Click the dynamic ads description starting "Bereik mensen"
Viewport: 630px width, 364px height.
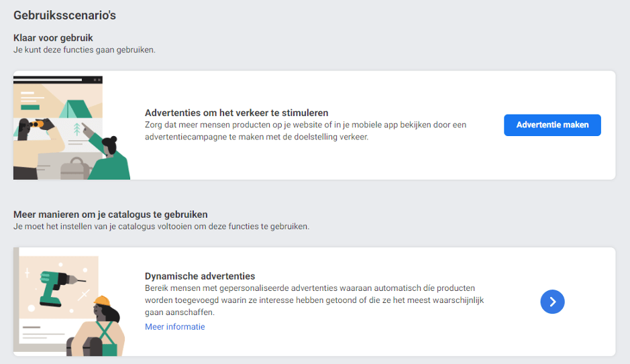314,300
